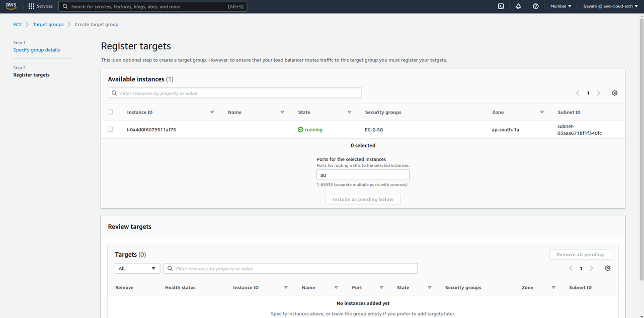Focus the Targets filter resources field

tap(291, 268)
